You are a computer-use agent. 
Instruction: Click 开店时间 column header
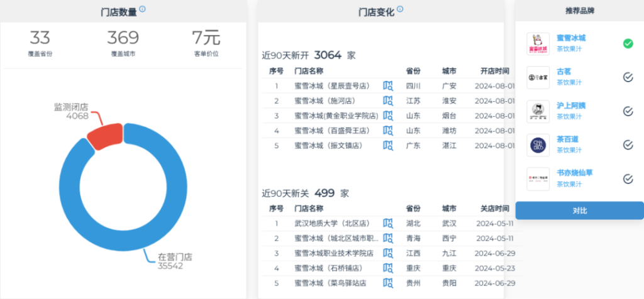(x=495, y=71)
